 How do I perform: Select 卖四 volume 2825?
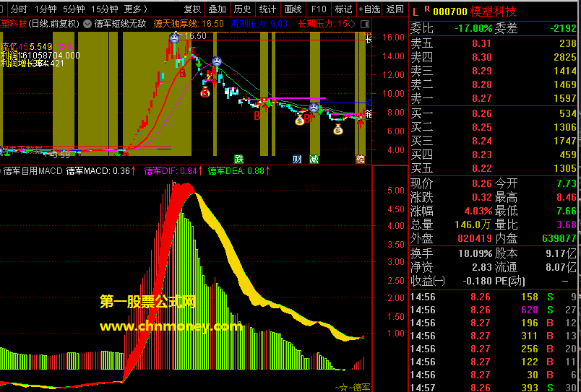565,57
